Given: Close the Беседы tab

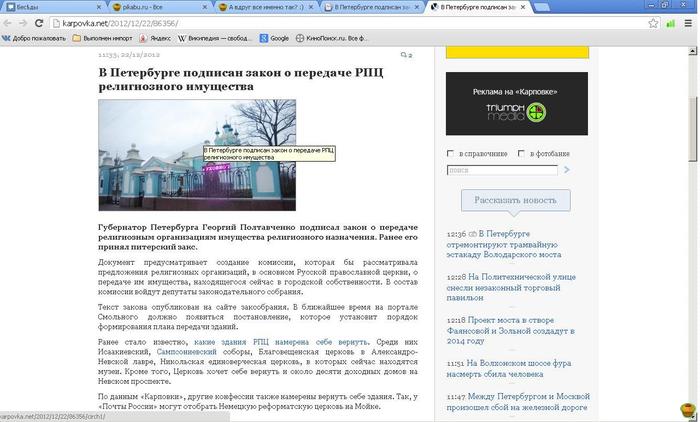Looking at the screenshot, I should point(99,7).
